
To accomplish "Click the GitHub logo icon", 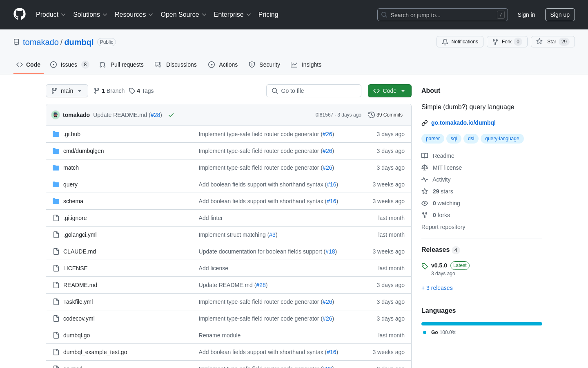I will (x=20, y=14).
